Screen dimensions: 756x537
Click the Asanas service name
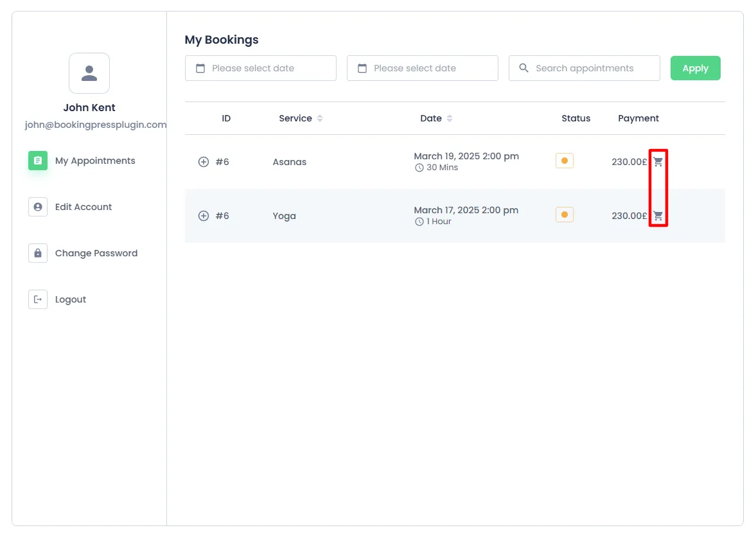pyautogui.click(x=289, y=162)
